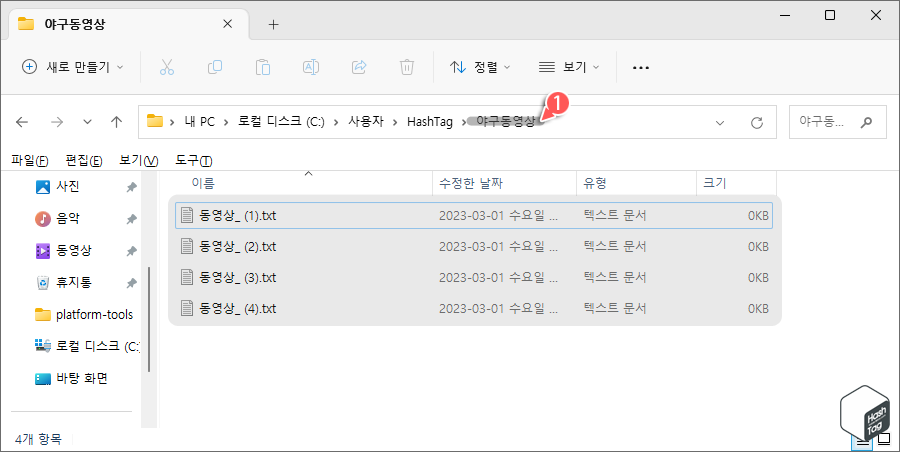Click the Share icon in toolbar

coord(359,67)
